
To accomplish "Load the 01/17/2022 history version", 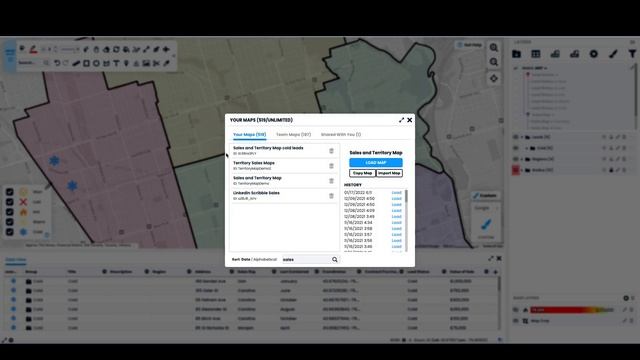I will (396, 192).
